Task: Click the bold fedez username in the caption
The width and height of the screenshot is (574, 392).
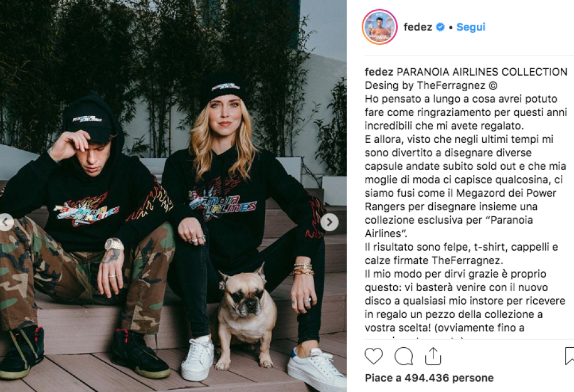Action: tap(379, 72)
